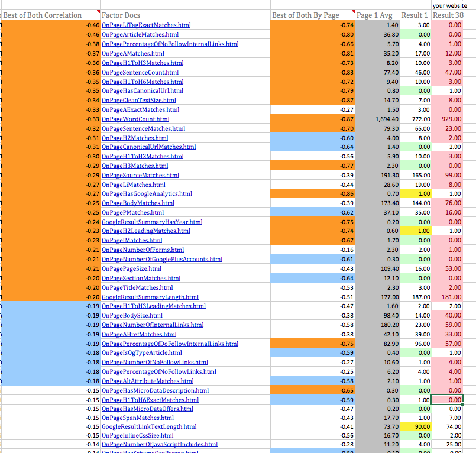Open OnPageNumberOfGooglePlusAccounts.html link

pyautogui.click(x=162, y=259)
